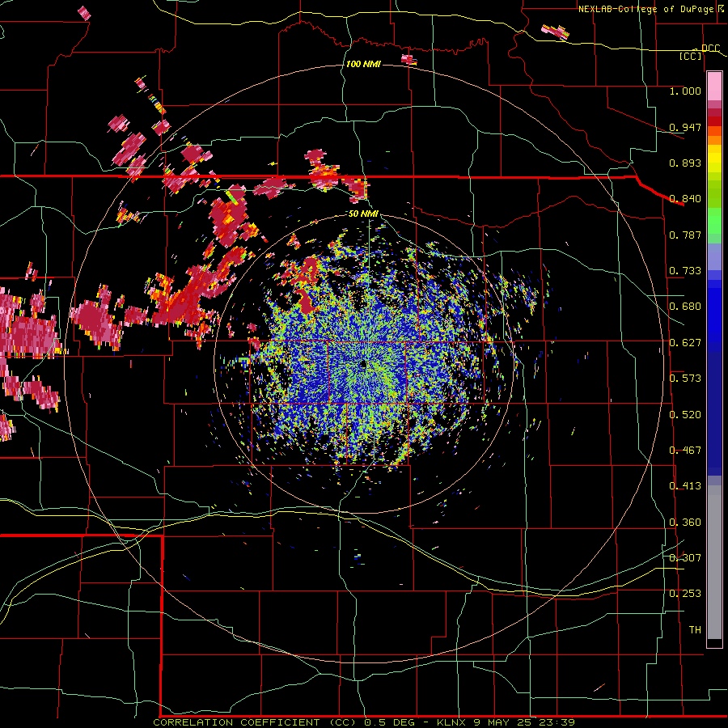Click the 0.360 scale value

pyautogui.click(x=685, y=523)
